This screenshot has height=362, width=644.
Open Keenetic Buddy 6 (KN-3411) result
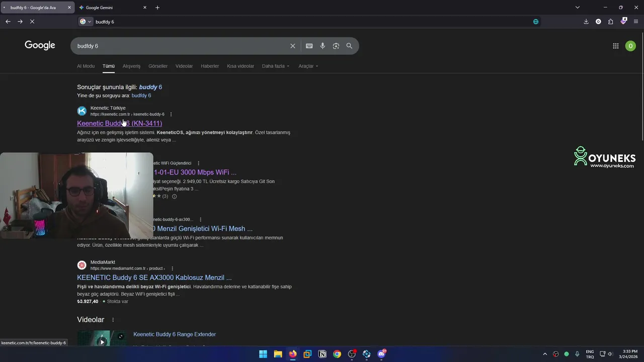coord(119,123)
